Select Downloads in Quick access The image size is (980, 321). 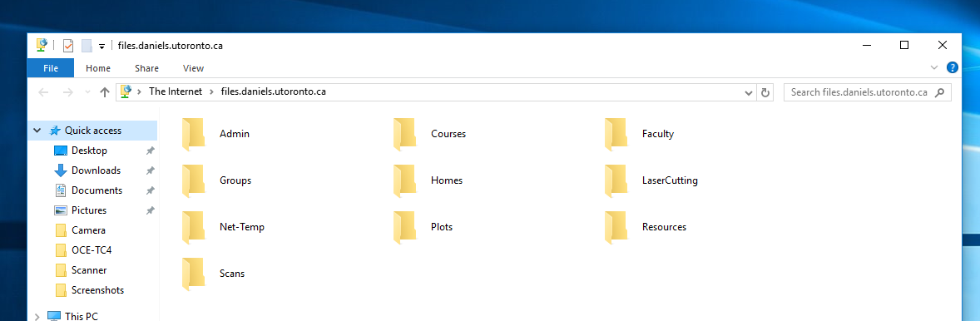coord(96,170)
